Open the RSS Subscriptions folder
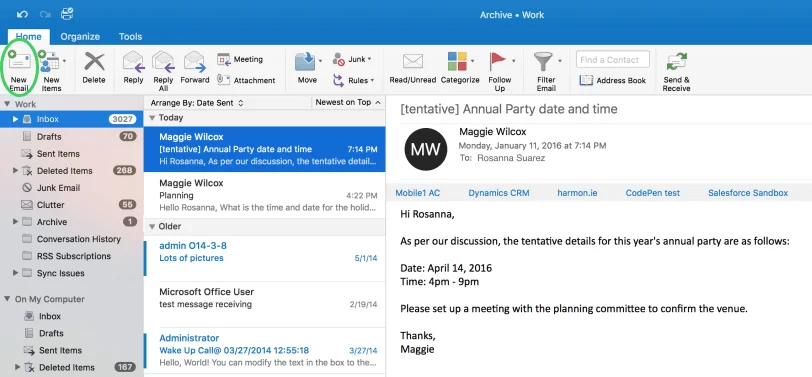 71,256
